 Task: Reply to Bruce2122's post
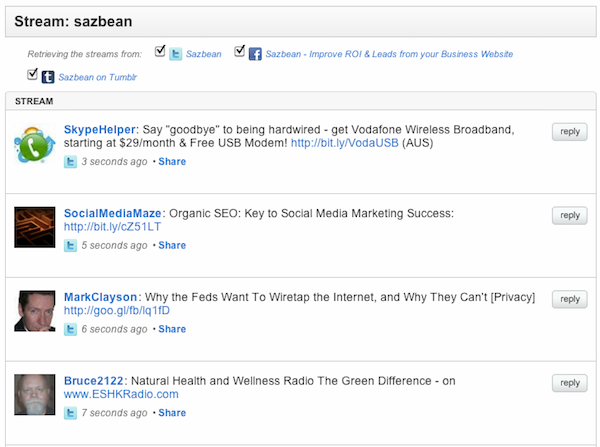[569, 383]
